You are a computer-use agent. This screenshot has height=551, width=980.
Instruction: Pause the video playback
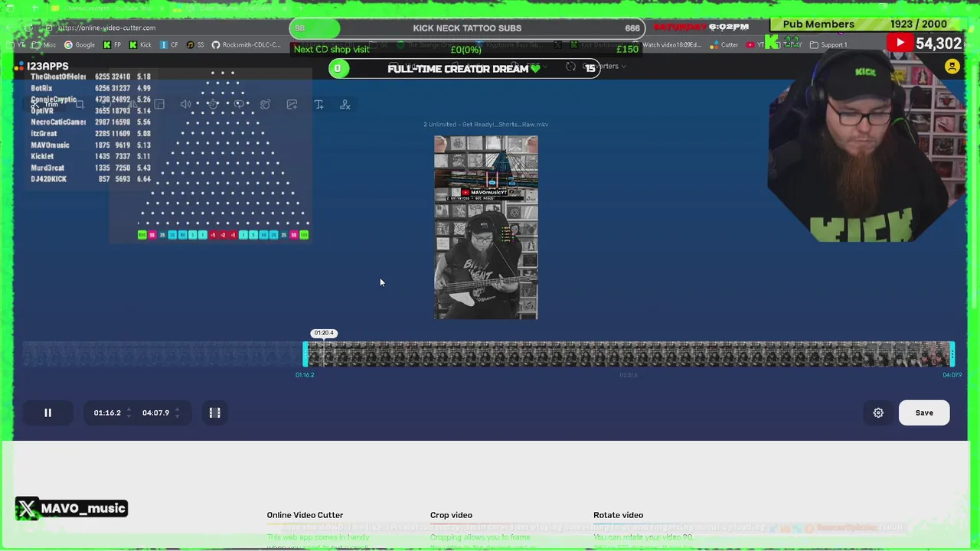47,412
